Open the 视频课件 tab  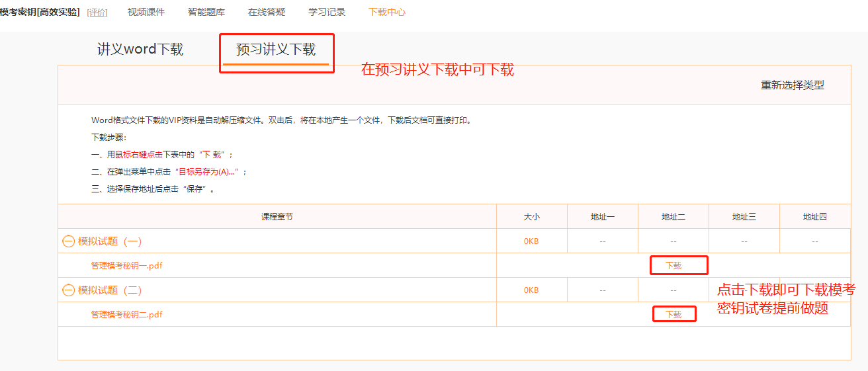pyautogui.click(x=146, y=12)
